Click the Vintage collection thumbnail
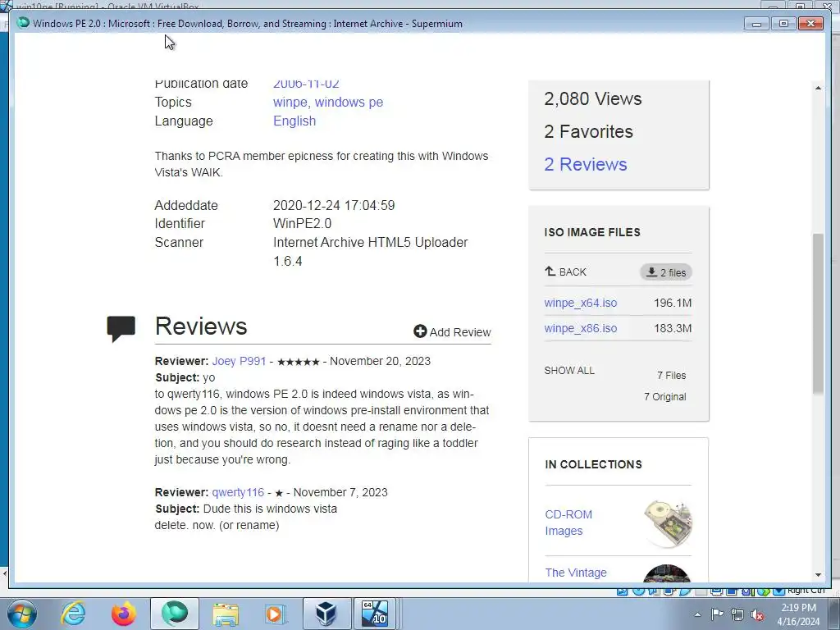 point(667,573)
